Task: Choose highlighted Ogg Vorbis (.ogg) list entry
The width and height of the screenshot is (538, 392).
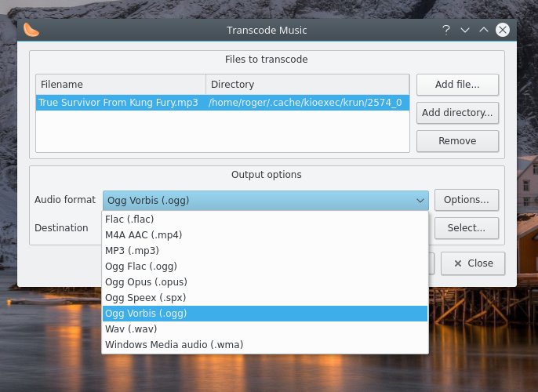Action: 265,314
